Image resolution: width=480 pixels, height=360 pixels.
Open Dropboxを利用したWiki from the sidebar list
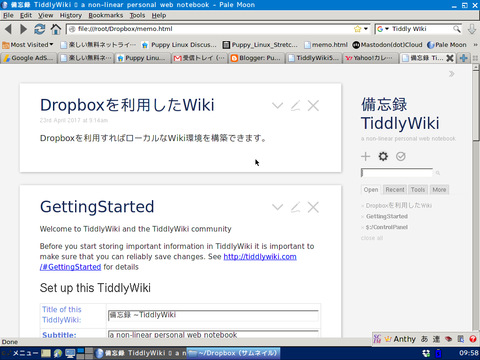399,206
